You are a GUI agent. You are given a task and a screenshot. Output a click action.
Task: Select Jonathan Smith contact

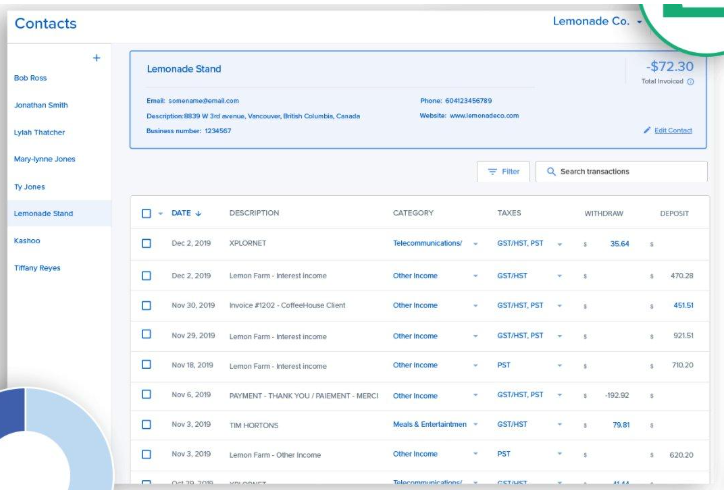click(41, 105)
